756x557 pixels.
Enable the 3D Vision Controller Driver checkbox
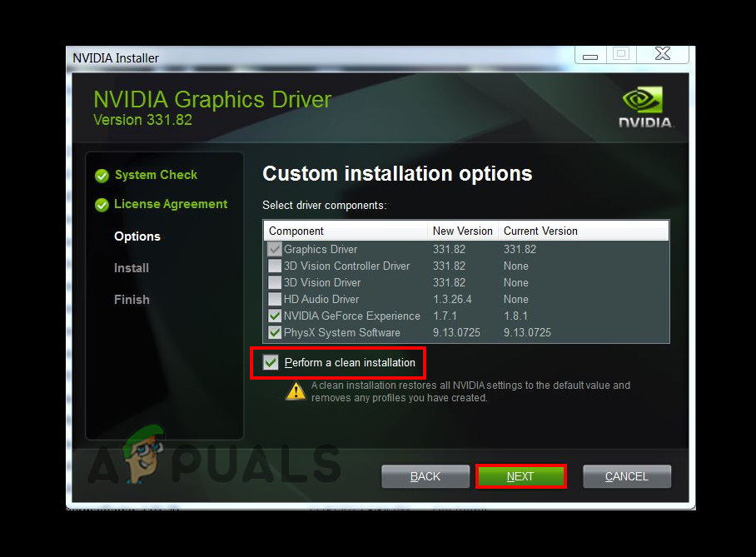274,266
